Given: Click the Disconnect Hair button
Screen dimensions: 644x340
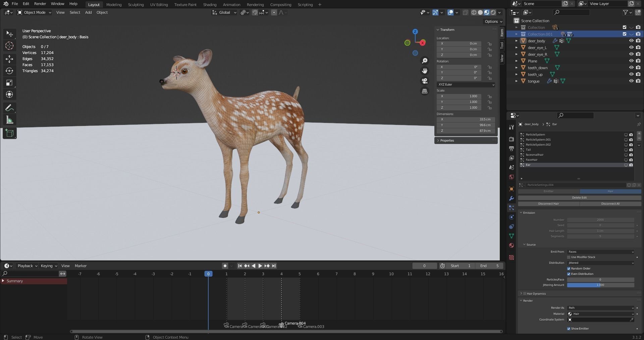Looking at the screenshot, I should pyautogui.click(x=548, y=204).
